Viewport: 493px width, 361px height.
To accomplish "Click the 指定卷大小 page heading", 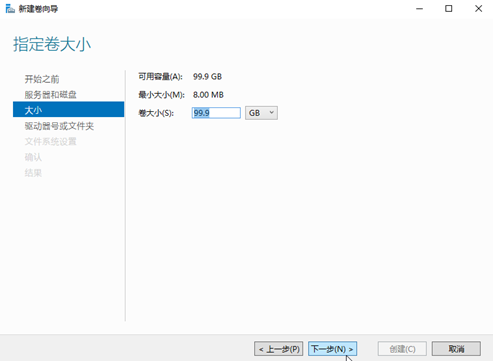I will (x=52, y=44).
